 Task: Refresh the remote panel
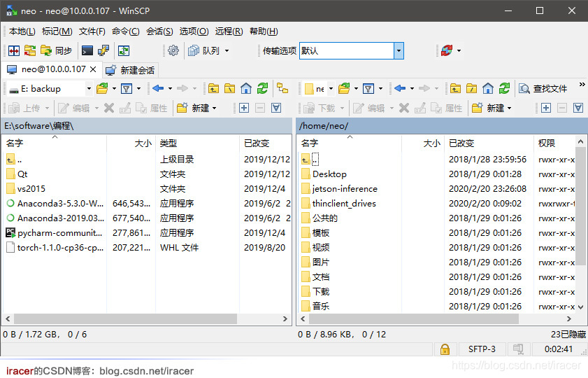(x=504, y=89)
